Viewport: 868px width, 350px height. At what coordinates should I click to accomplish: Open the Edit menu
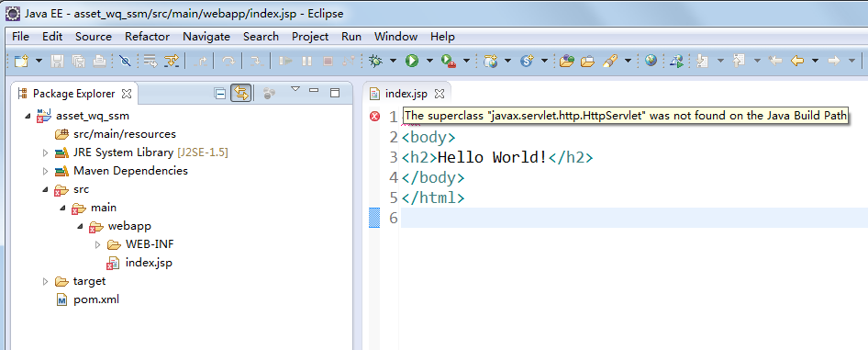click(52, 37)
